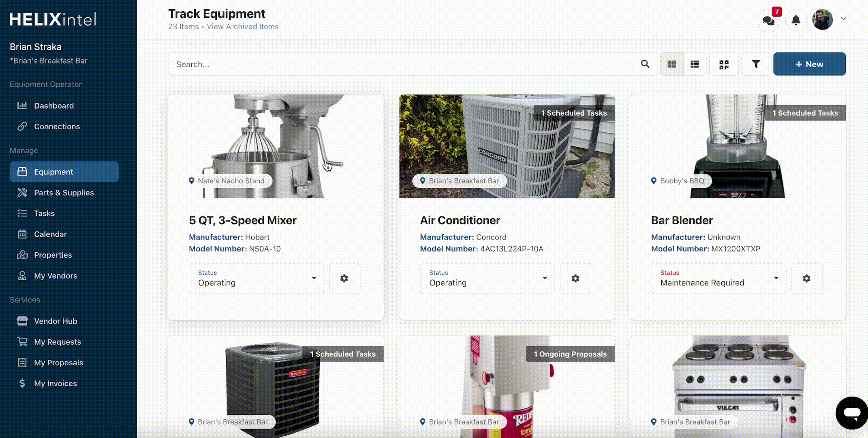Click the My Invoices dollar icon
Image resolution: width=868 pixels, height=438 pixels.
tap(22, 383)
